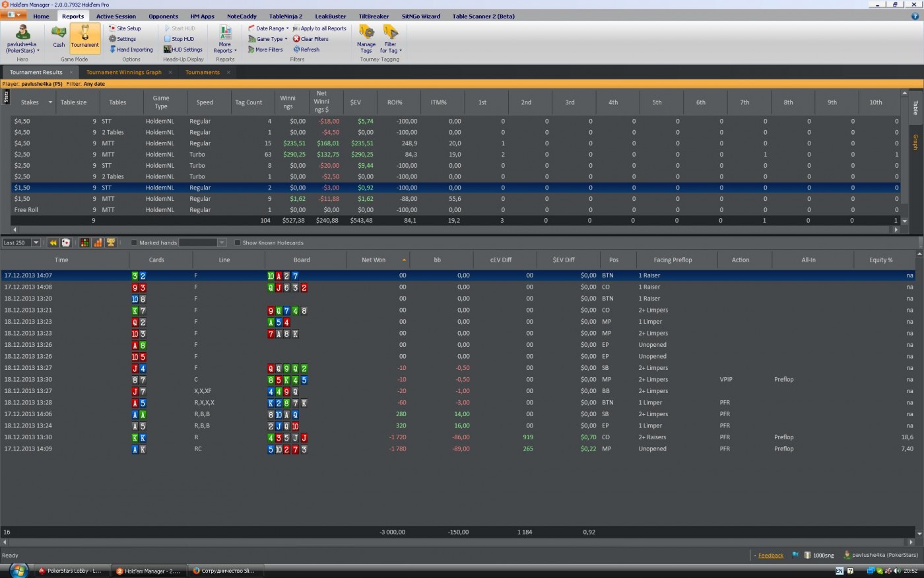Click the EN language indicator
Image resolution: width=924 pixels, height=578 pixels.
[x=840, y=571]
